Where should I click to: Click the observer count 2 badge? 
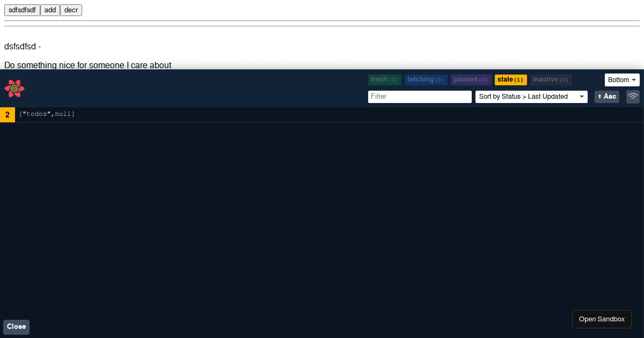[x=8, y=114]
